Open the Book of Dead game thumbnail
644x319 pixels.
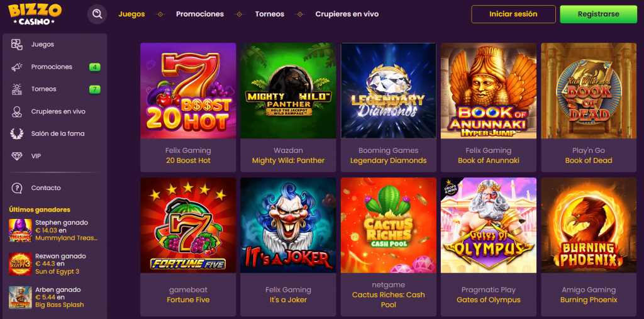(x=589, y=91)
